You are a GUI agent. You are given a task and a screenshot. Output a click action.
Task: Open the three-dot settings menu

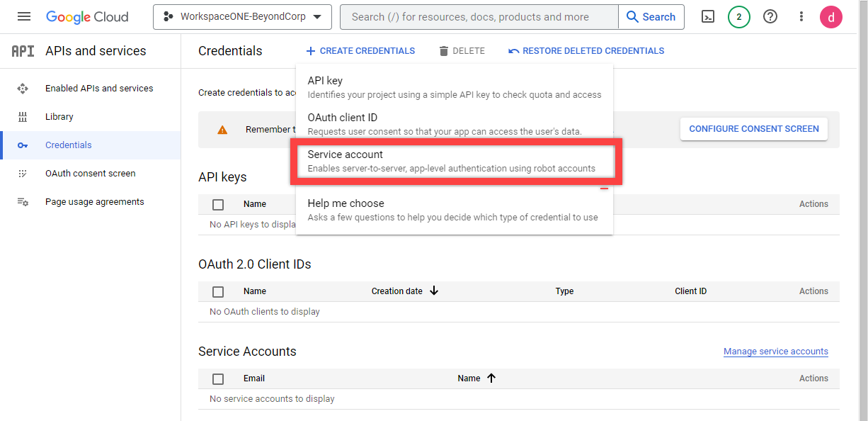click(x=801, y=17)
